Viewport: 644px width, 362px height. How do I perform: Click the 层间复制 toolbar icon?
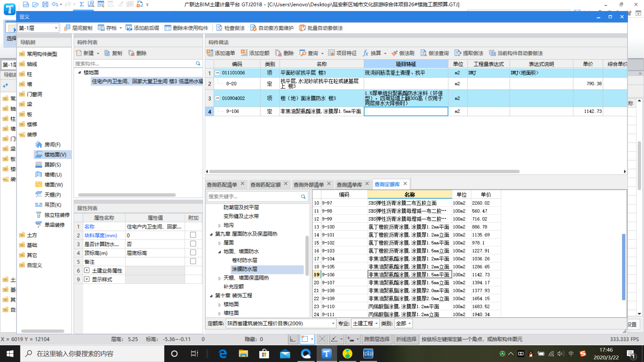67,28
